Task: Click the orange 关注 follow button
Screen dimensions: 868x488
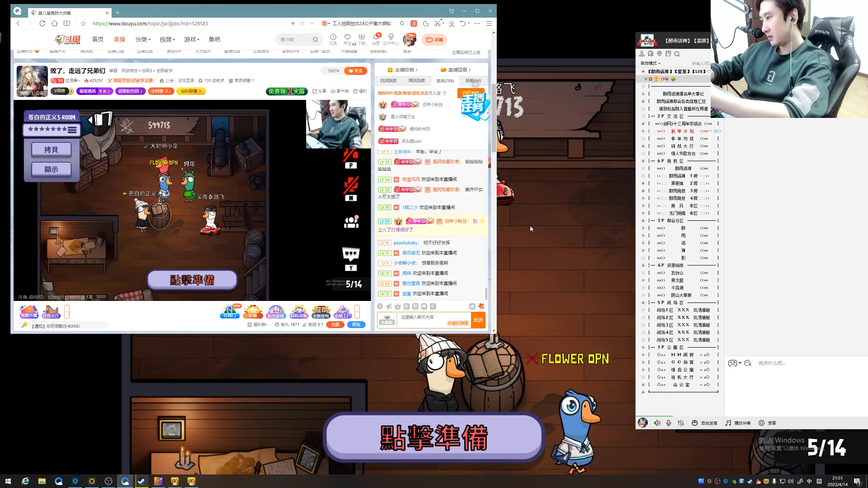Action: click(355, 70)
